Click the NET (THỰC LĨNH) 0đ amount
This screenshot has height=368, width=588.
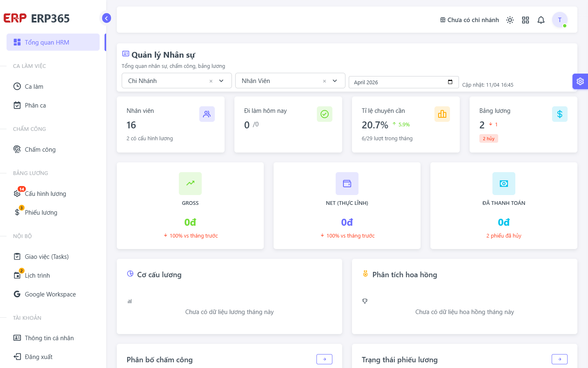[x=347, y=222]
